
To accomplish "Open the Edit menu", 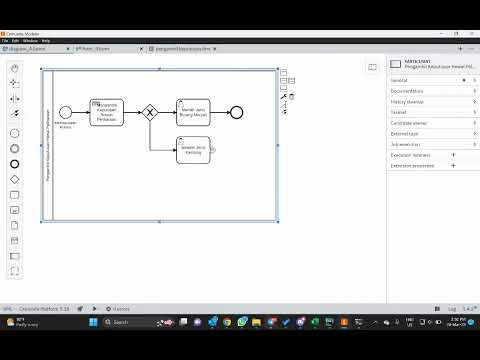I will click(x=15, y=41).
